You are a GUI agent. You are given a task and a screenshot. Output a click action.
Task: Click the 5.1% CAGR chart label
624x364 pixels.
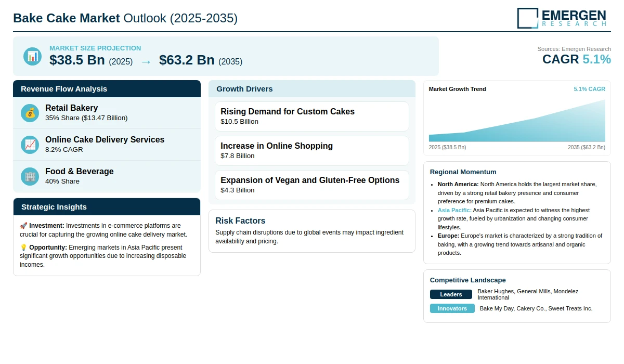(589, 89)
